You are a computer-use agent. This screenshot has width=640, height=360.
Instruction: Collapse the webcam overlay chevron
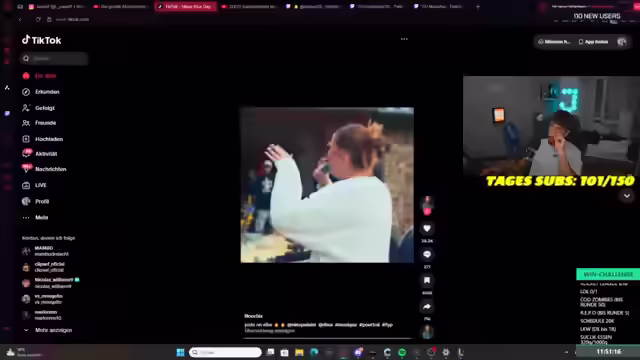click(x=627, y=196)
